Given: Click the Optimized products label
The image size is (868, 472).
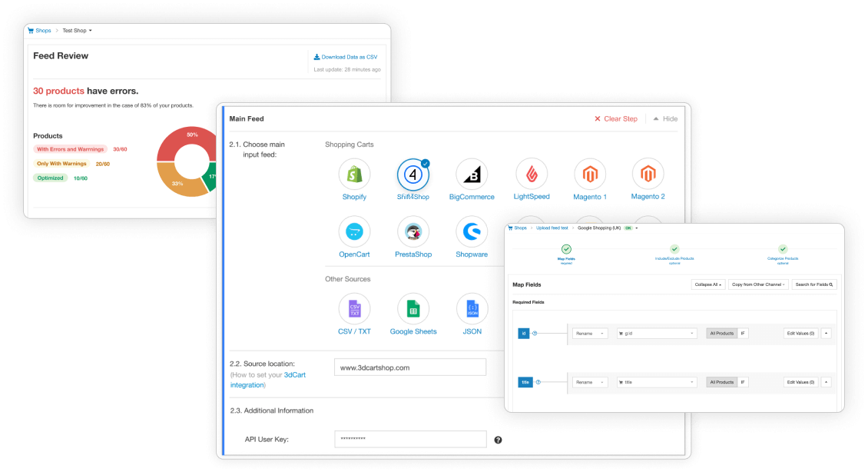Looking at the screenshot, I should pyautogui.click(x=51, y=178).
